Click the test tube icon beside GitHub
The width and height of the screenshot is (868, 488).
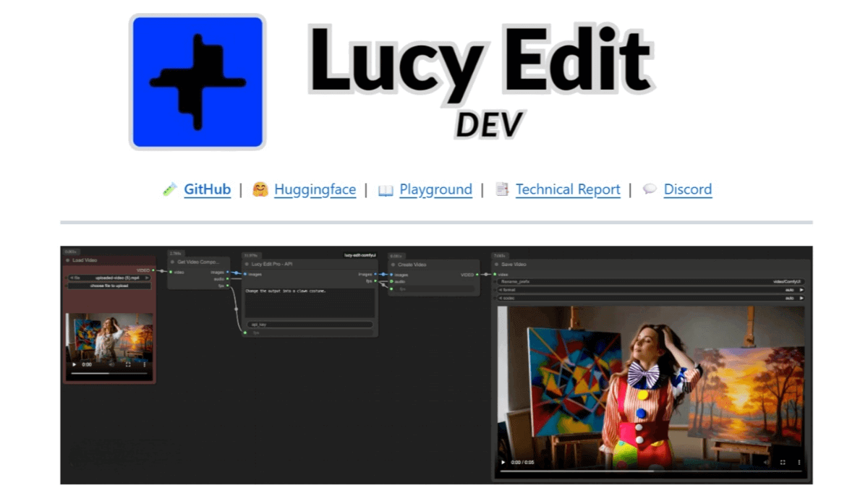pyautogui.click(x=169, y=189)
